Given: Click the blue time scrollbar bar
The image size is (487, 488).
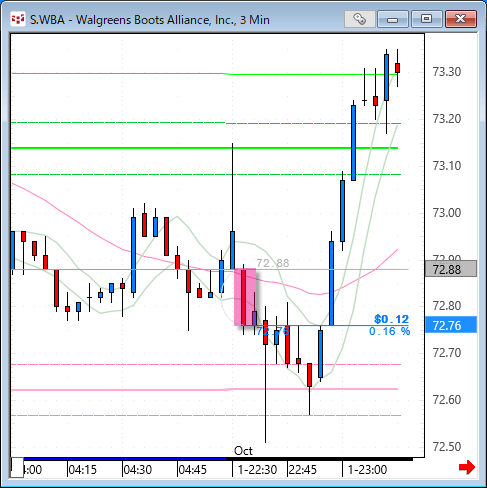Looking at the screenshot, I should tap(125, 459).
